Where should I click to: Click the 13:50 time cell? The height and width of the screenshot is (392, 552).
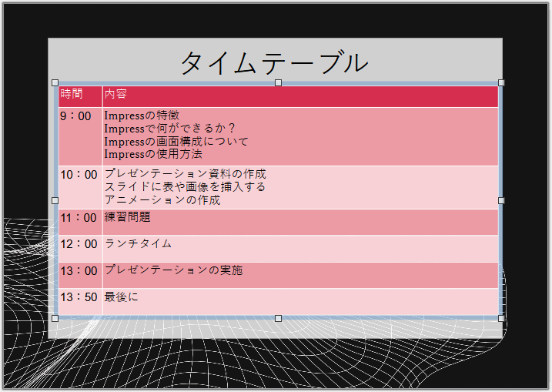(x=80, y=302)
